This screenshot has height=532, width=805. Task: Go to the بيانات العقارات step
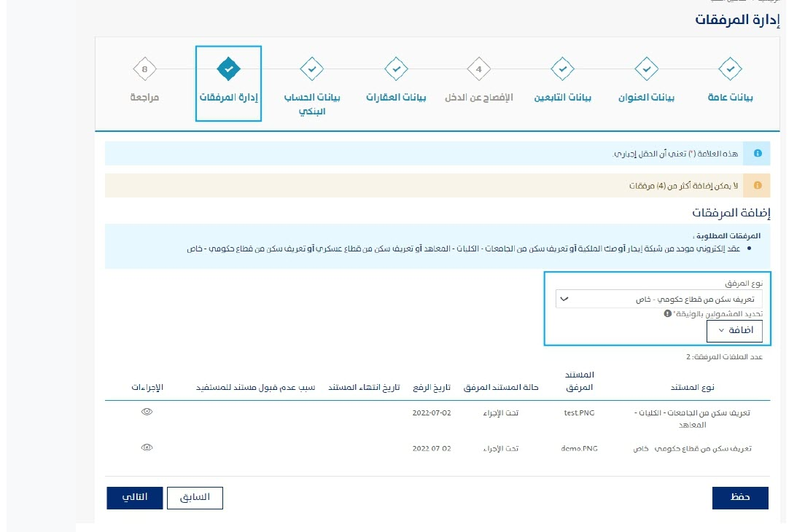coord(396,98)
